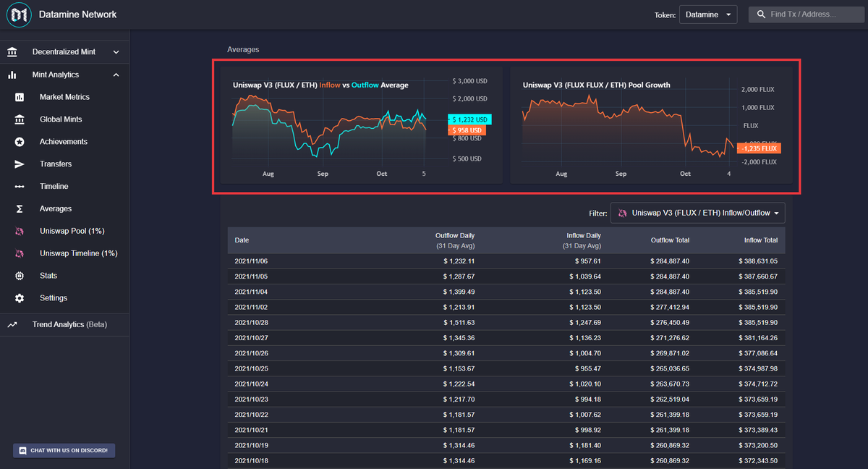Click the search magnifier icon
This screenshot has height=469, width=868.
(762, 14)
